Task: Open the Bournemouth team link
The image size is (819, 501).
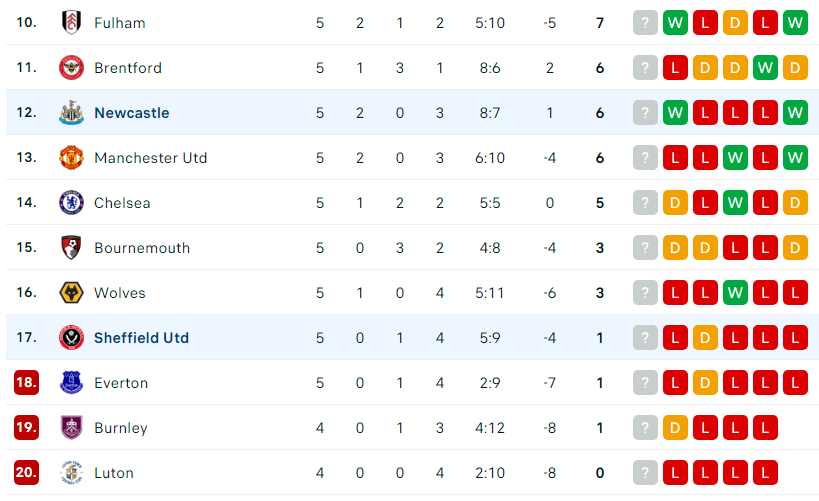Action: point(142,248)
